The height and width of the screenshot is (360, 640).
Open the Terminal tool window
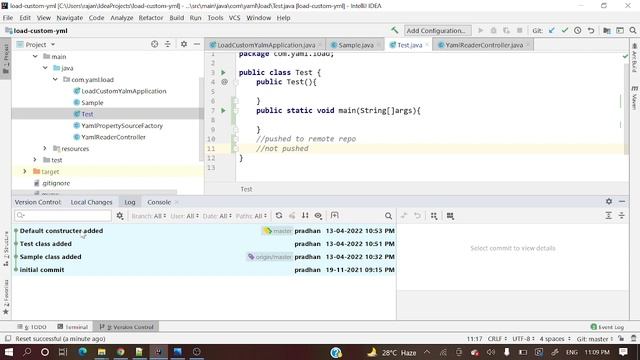point(73,327)
